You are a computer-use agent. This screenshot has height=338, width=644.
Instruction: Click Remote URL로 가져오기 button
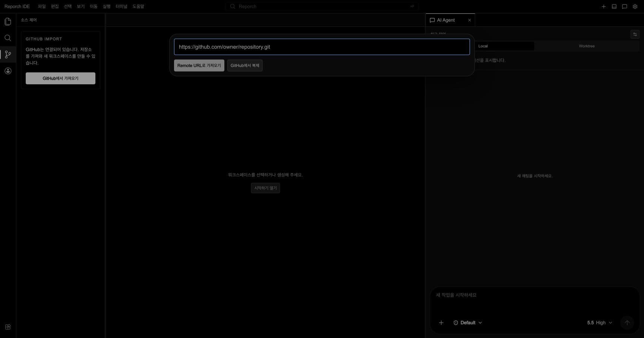(199, 65)
